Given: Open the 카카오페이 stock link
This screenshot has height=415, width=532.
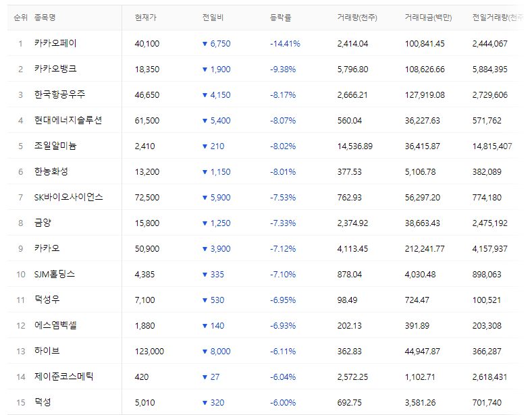Looking at the screenshot, I should (x=55, y=43).
